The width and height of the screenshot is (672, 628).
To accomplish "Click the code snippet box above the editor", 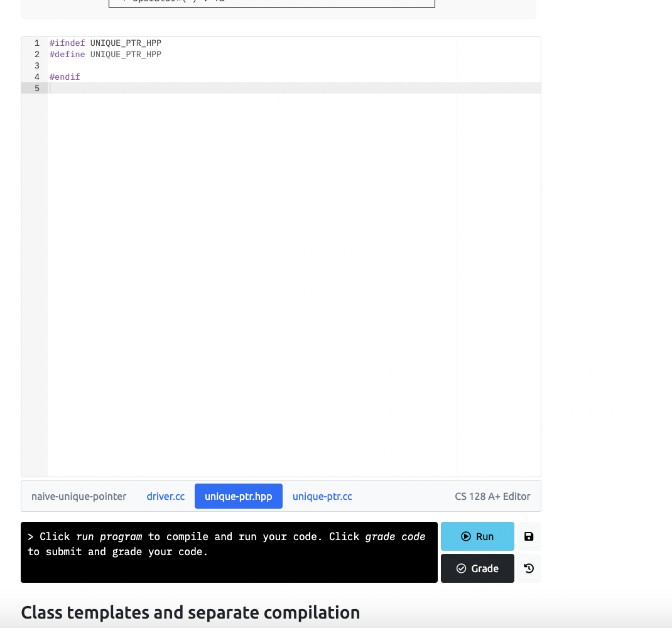I will [x=271, y=3].
